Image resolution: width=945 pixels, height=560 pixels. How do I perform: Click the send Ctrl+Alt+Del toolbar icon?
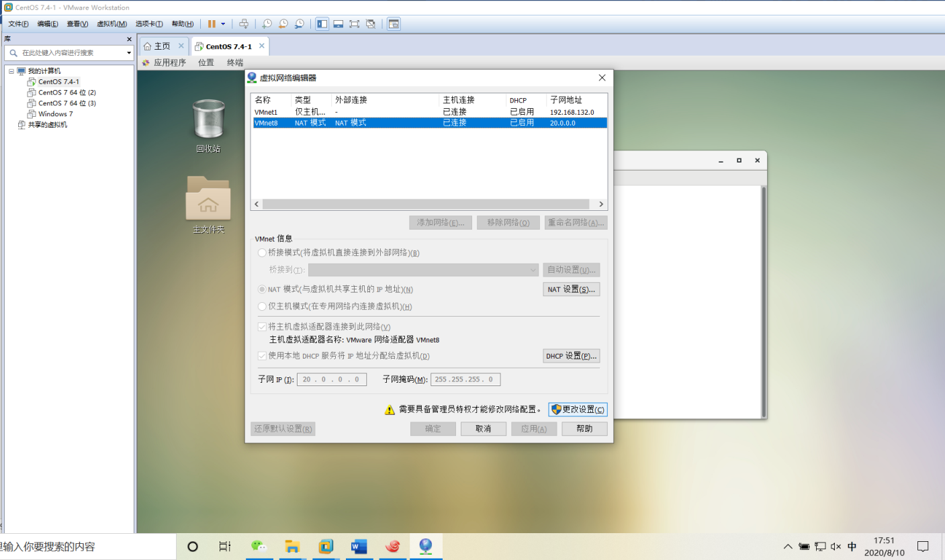(244, 24)
